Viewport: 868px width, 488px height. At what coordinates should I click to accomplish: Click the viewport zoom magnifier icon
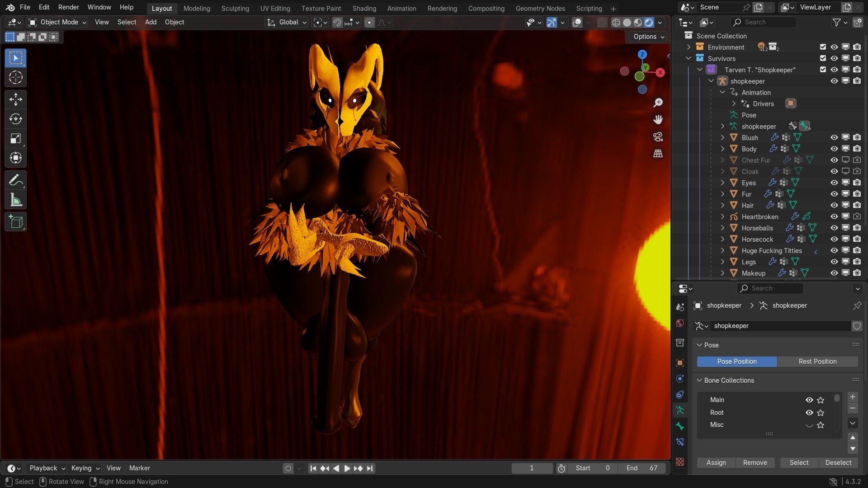pyautogui.click(x=658, y=103)
